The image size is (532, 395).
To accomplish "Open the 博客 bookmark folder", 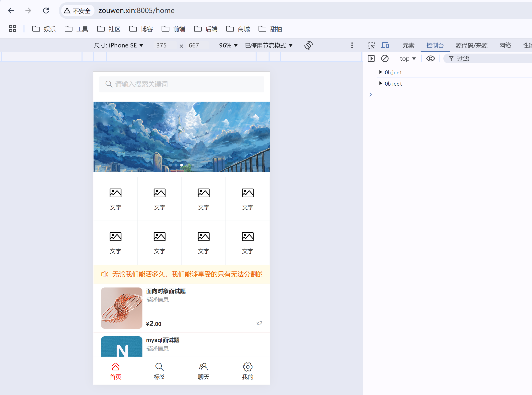I will [x=141, y=29].
